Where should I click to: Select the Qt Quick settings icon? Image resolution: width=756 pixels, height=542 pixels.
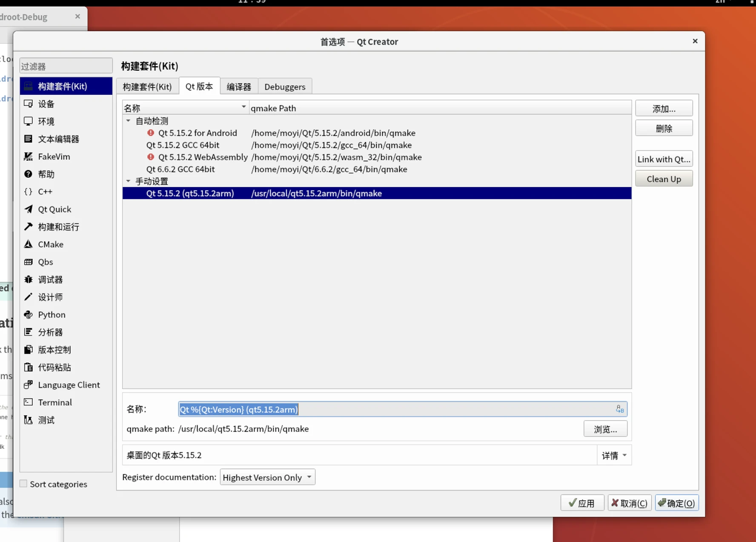(54, 209)
